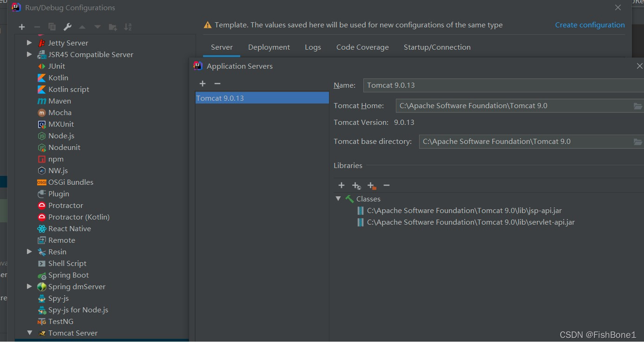This screenshot has width=644, height=343.
Task: Select Nodeunit template
Action: [x=64, y=147]
